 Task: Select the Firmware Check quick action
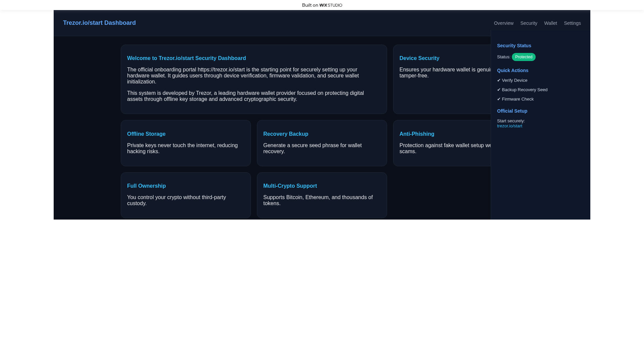pyautogui.click(x=515, y=99)
